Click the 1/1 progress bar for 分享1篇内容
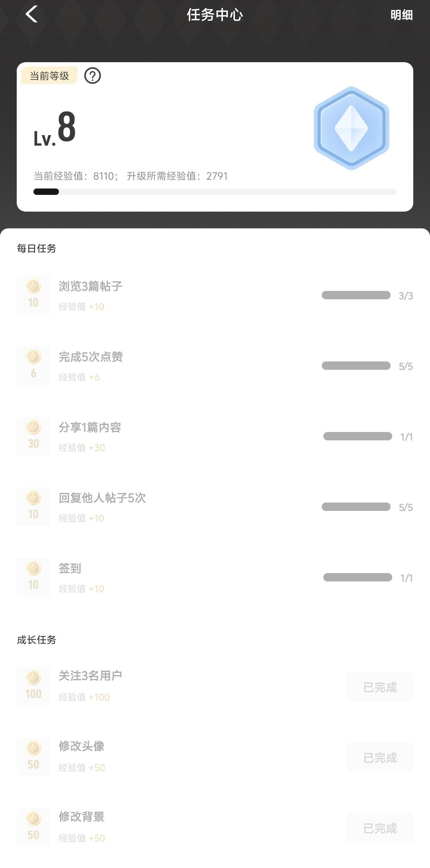The image size is (430, 868). (x=358, y=436)
